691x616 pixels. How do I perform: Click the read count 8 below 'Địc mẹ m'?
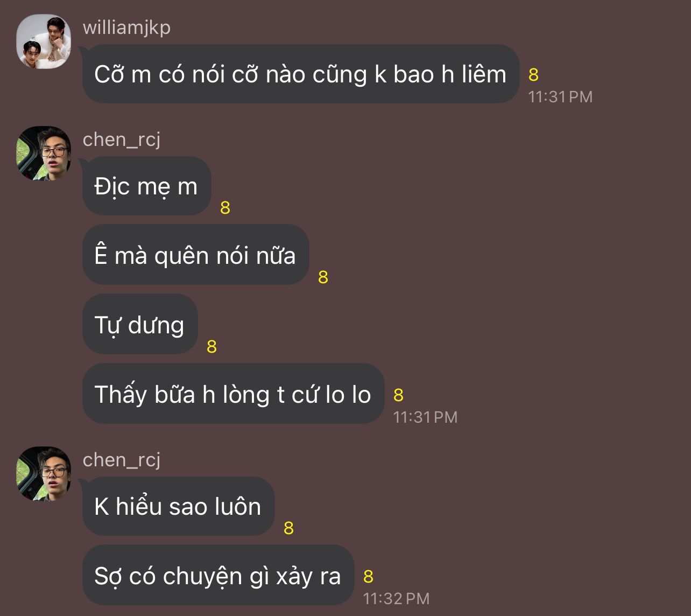pos(225,208)
